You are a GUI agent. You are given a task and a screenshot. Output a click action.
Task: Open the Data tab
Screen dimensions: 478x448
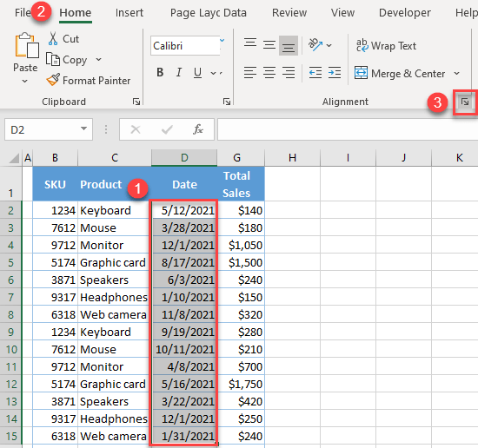pyautogui.click(x=235, y=13)
